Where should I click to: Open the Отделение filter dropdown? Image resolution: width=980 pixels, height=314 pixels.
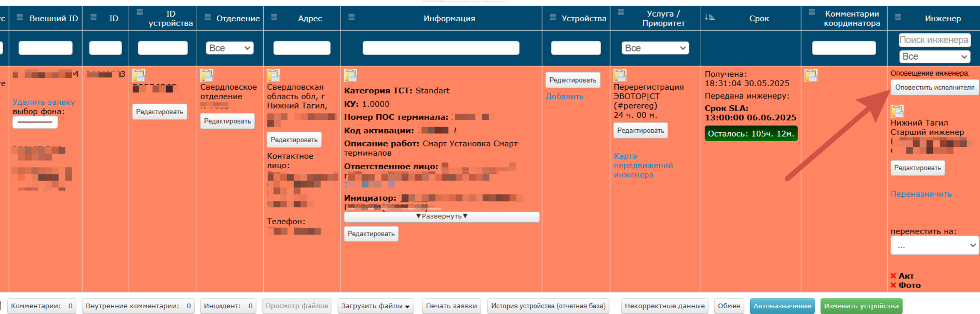(x=229, y=48)
